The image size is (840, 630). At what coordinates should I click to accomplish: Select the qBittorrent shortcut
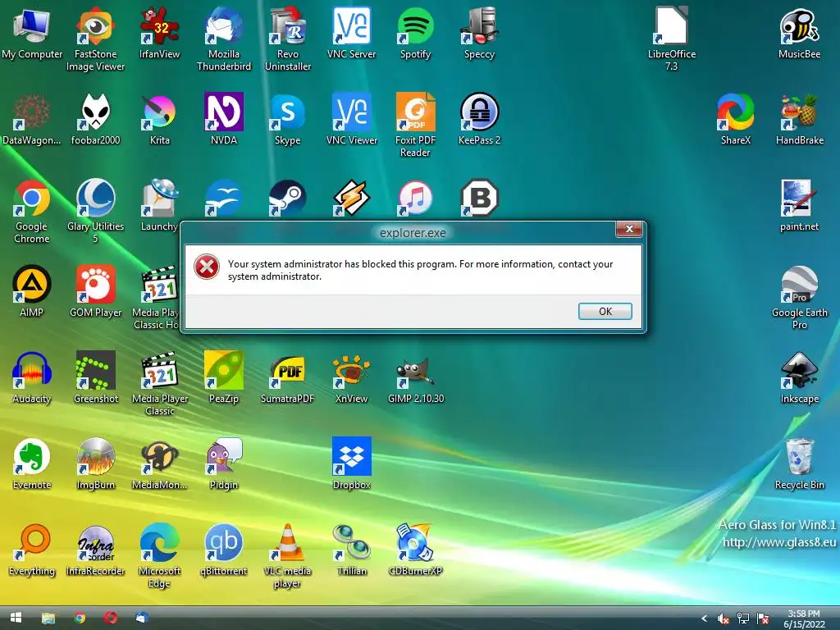click(224, 550)
